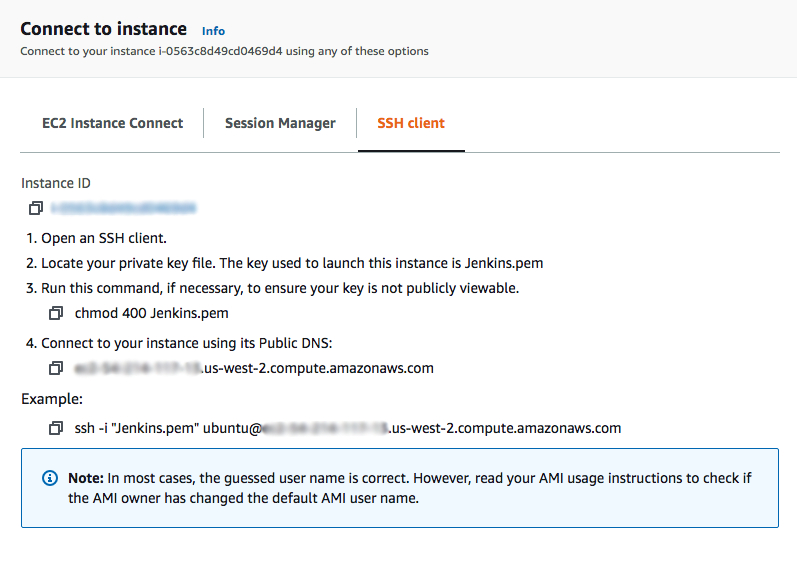Click the instance i-0563c8d49cd0469d4 subtitle text
Viewport: 797px width, 566px height.
[224, 51]
